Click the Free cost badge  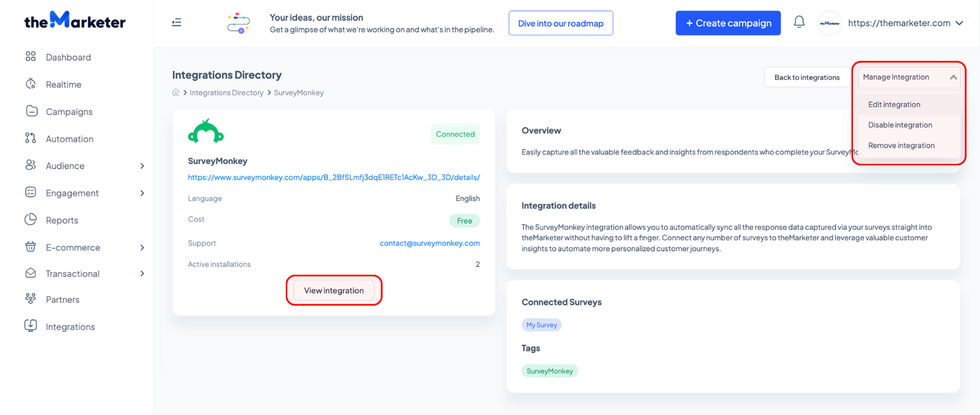click(464, 220)
